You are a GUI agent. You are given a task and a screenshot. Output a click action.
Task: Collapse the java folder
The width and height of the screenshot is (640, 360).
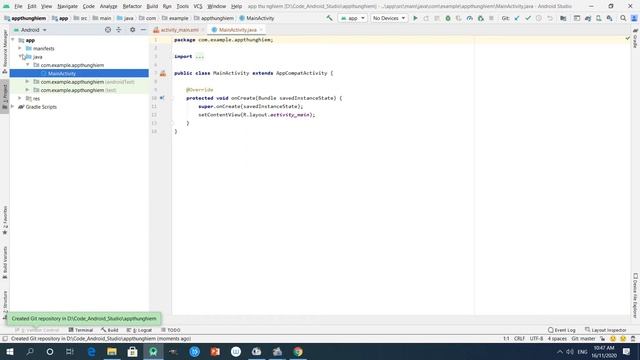[x=20, y=56]
